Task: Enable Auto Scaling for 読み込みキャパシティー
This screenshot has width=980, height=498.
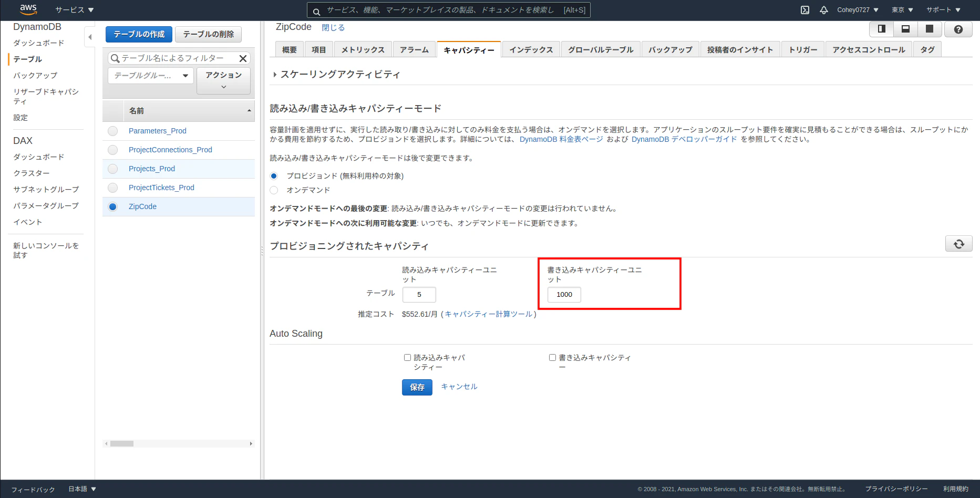Action: pos(407,358)
